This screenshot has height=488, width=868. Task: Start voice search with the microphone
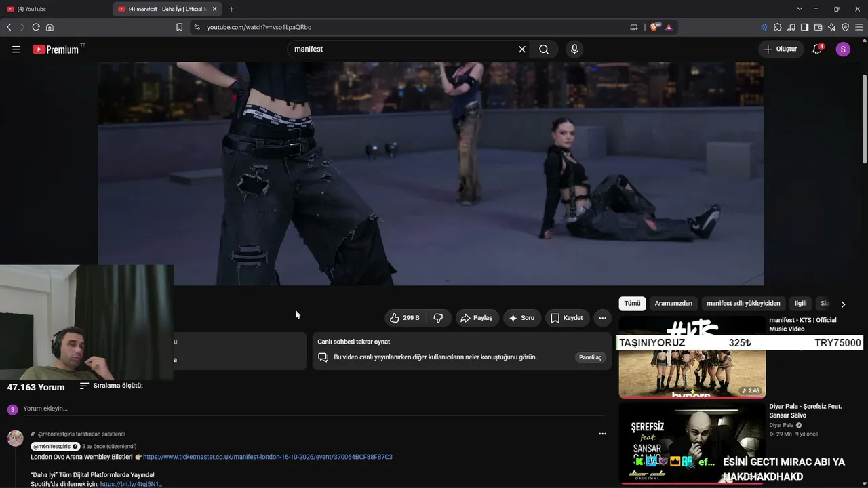pos(574,49)
